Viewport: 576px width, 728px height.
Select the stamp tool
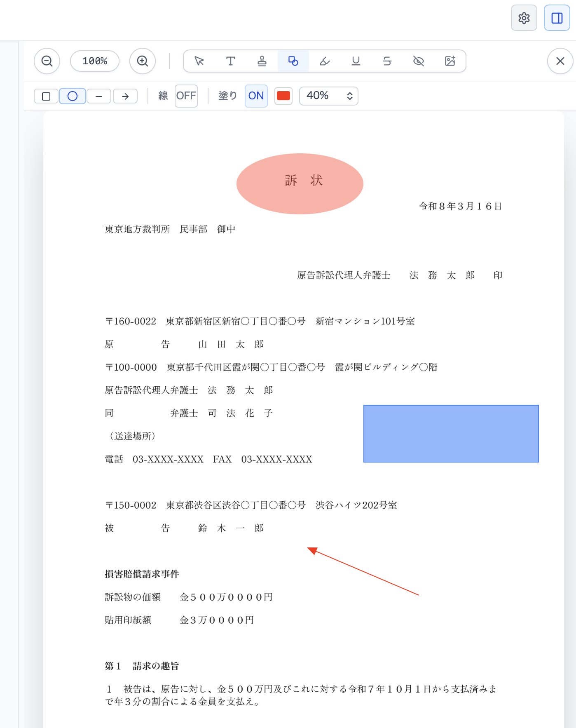point(262,61)
